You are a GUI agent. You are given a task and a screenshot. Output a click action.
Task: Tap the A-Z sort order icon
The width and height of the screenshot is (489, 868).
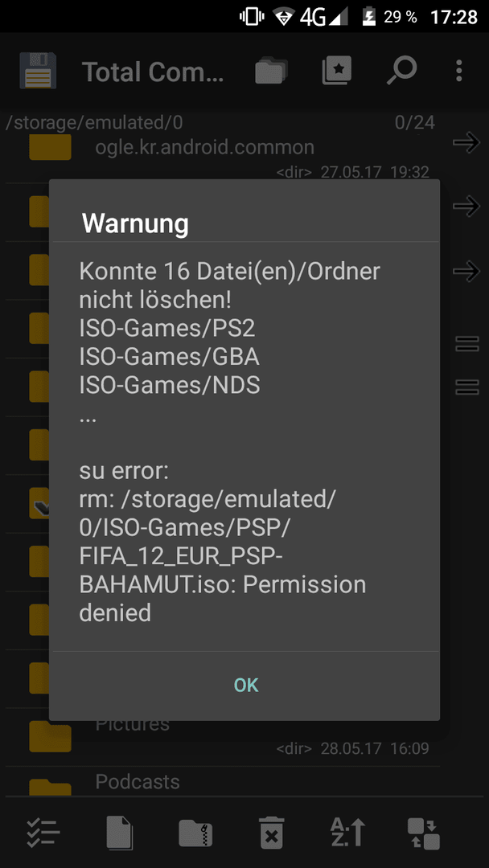(x=347, y=833)
